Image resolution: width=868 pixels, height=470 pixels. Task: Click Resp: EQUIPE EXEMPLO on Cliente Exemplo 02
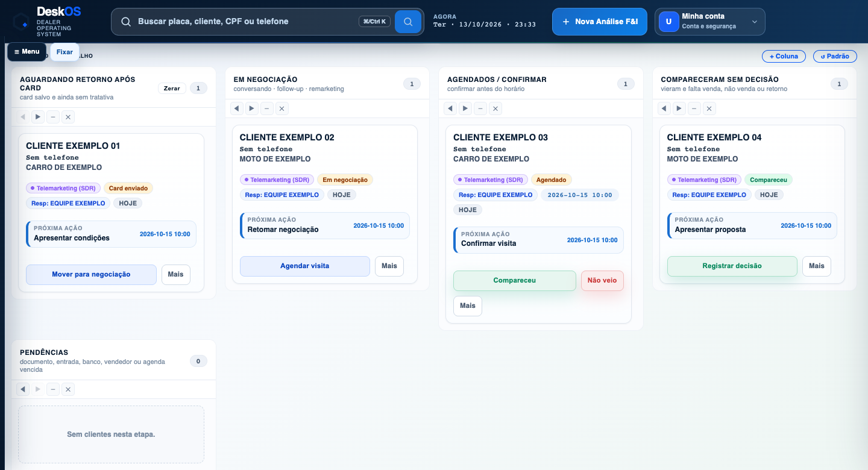(282, 195)
